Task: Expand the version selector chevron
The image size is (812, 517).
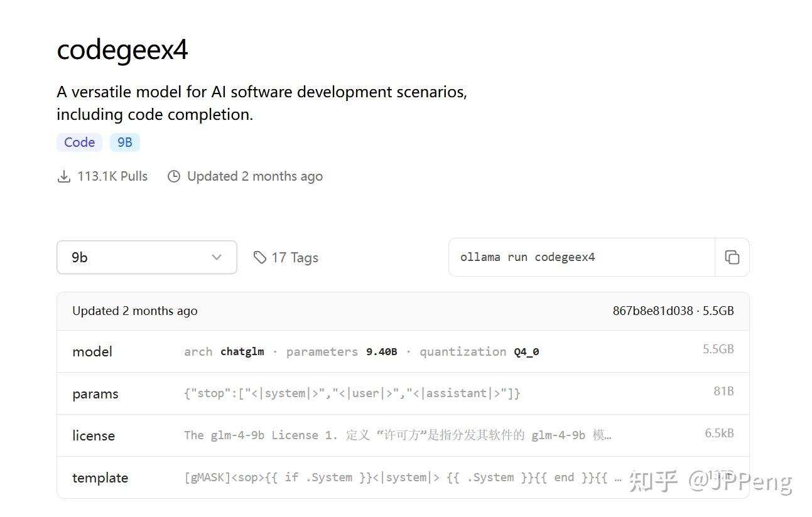Action: coord(217,257)
